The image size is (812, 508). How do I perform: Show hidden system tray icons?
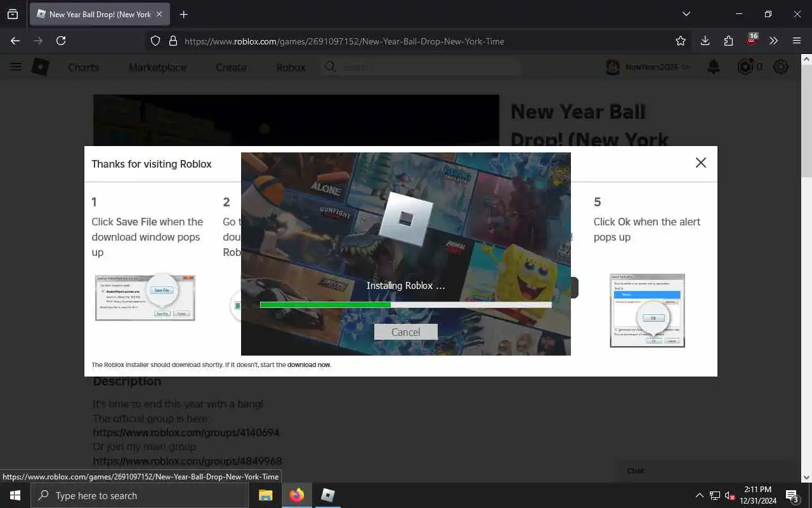tap(699, 495)
